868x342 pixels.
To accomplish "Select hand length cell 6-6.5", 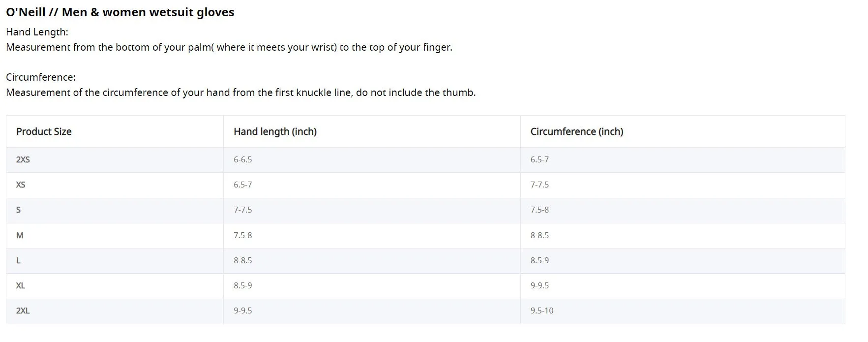I will [x=242, y=159].
